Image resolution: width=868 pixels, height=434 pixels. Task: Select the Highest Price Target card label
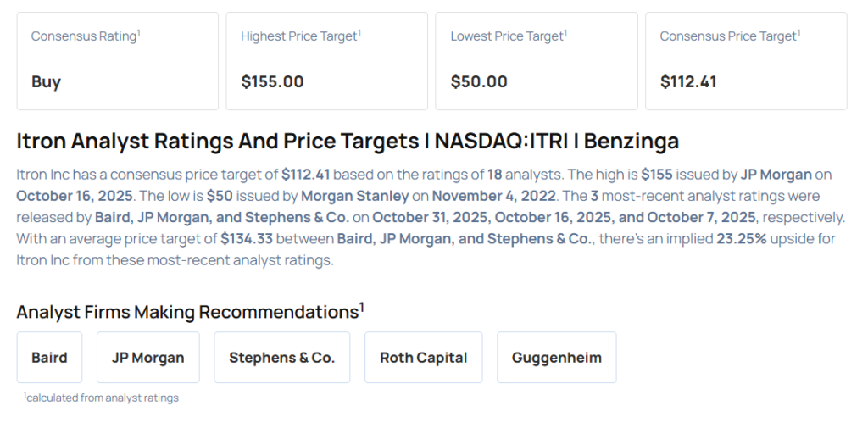click(x=300, y=36)
